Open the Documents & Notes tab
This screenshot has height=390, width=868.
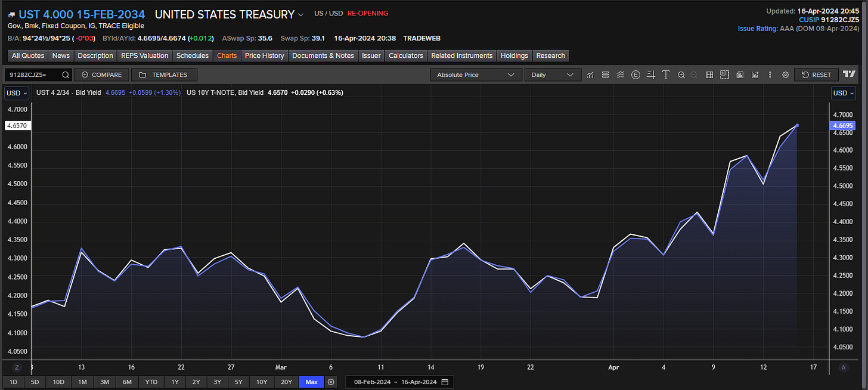coord(323,55)
